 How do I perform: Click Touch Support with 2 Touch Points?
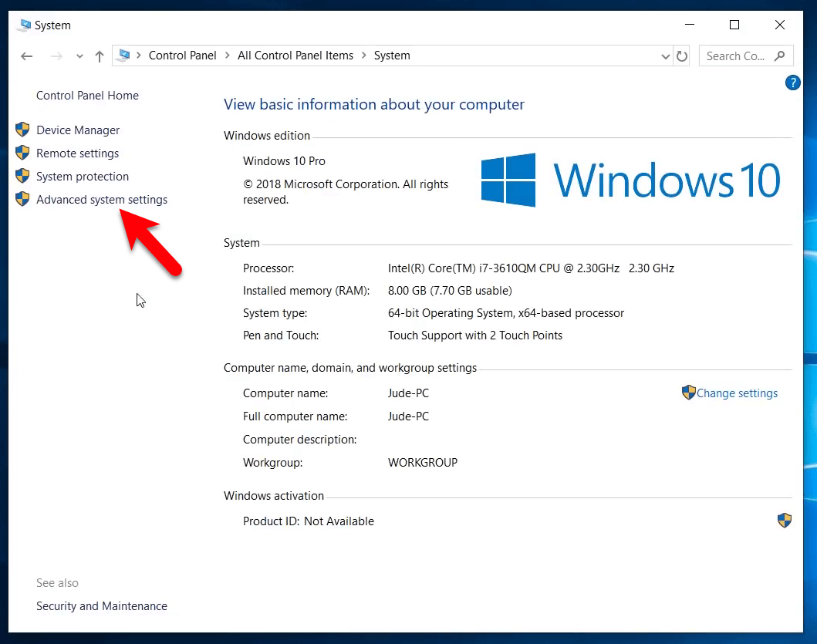475,335
